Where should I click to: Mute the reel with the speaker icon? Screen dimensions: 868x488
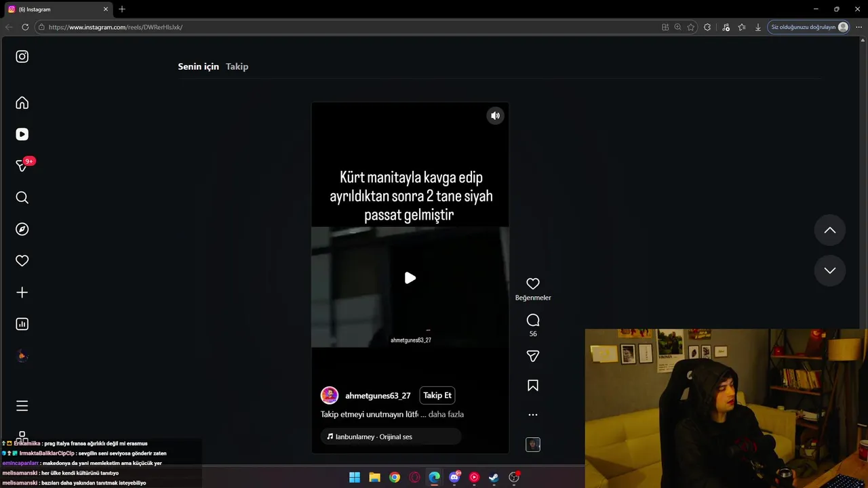496,116
